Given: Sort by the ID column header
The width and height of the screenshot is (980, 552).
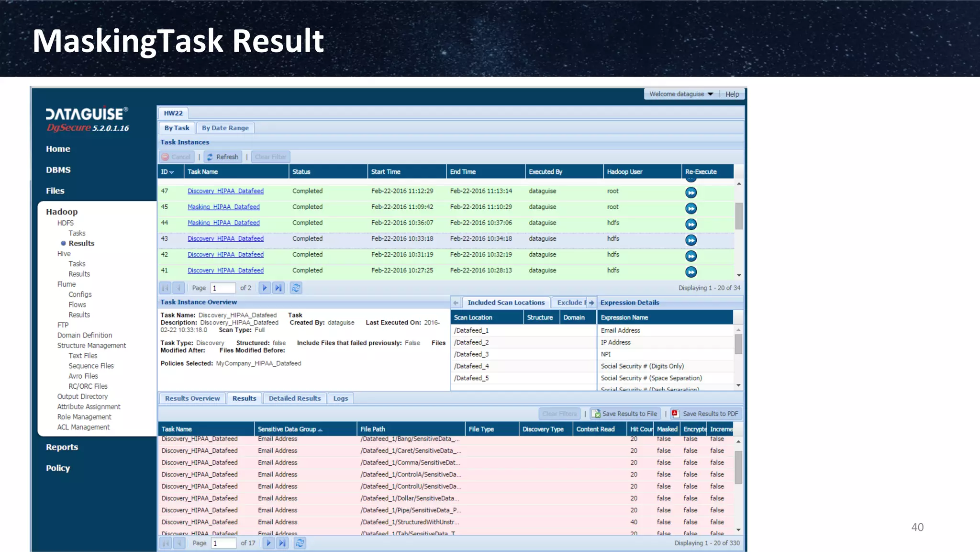Looking at the screenshot, I should click(170, 171).
